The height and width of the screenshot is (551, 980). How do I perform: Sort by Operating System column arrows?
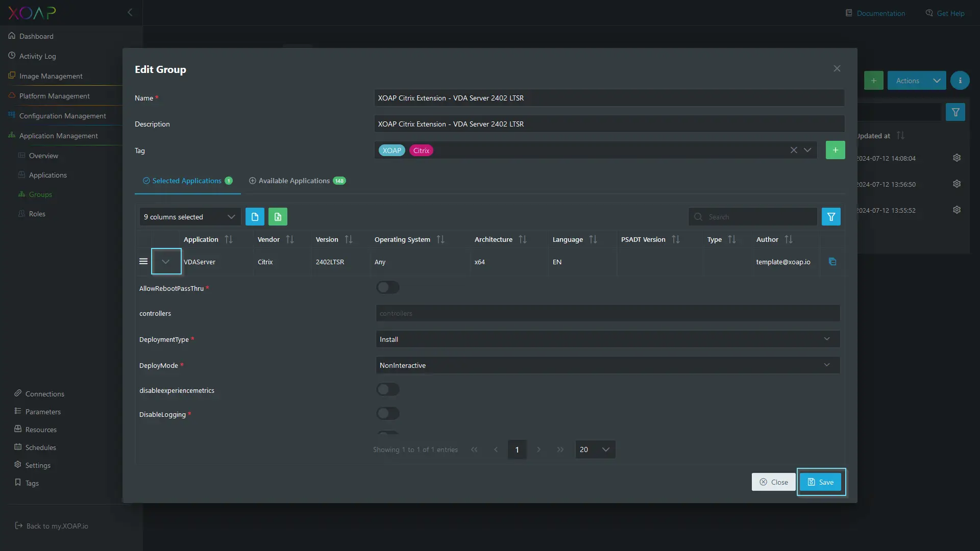click(x=440, y=239)
